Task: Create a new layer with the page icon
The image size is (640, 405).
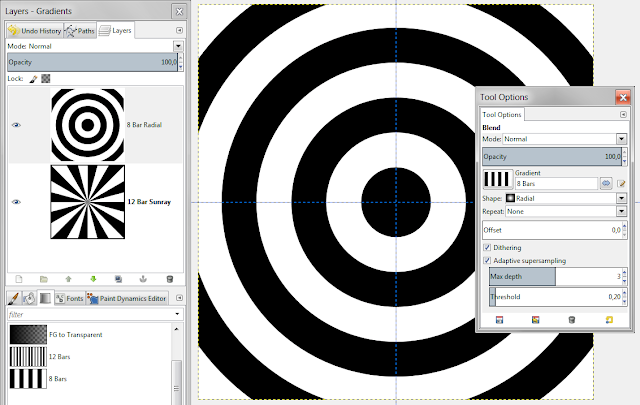Action: pyautogui.click(x=19, y=279)
